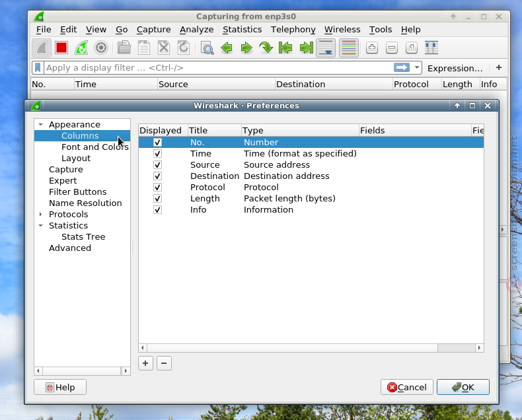
Task: Stop the running capture with the red square
Action: [61, 48]
